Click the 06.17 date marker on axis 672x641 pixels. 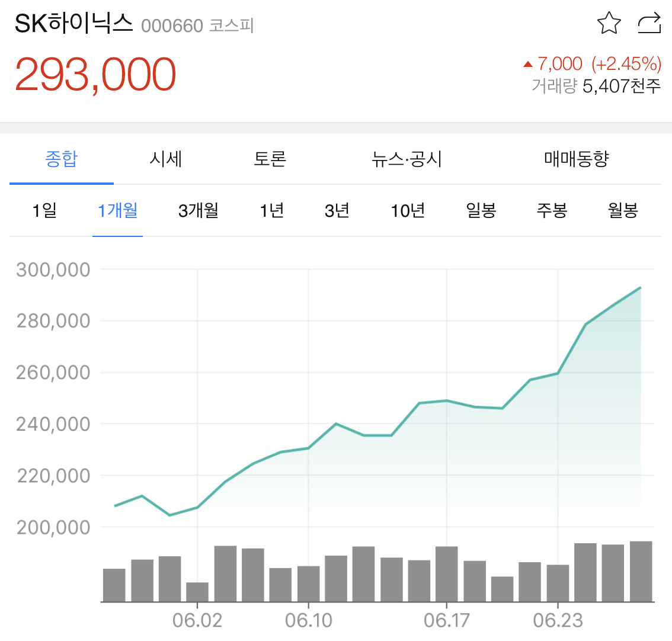coord(447,620)
